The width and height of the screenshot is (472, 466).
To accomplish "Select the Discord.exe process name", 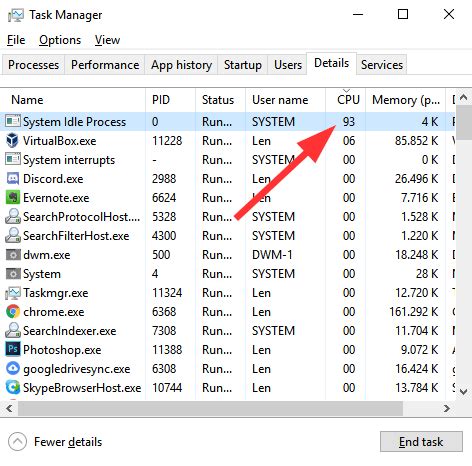I will coord(53,179).
